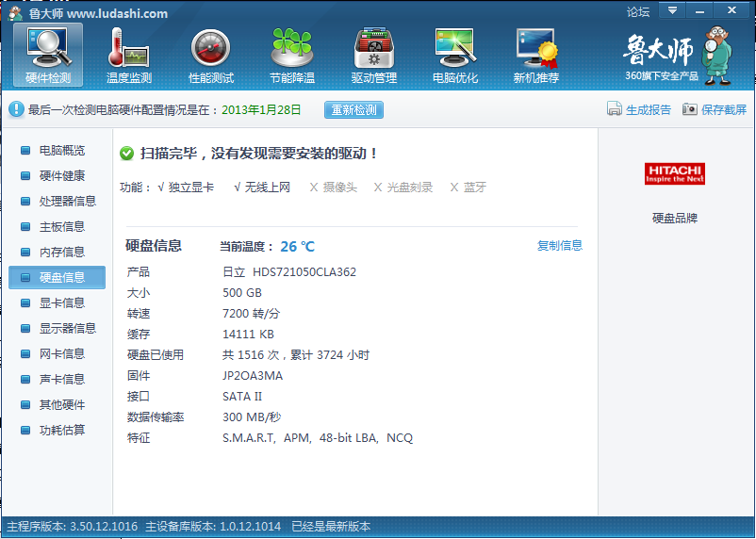
Task: Click the 主设备库版本 1.0.12.1014 status text
Action: 213,527
